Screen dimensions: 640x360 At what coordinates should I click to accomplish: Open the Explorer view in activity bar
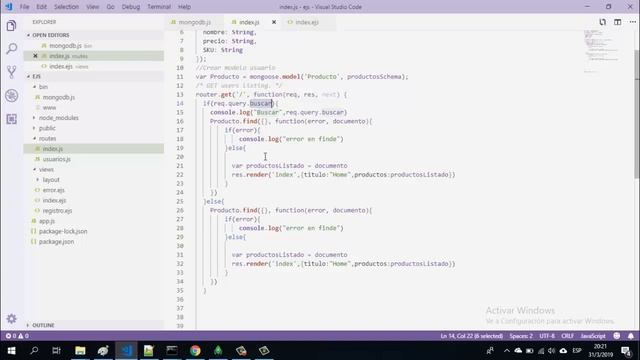[11, 26]
